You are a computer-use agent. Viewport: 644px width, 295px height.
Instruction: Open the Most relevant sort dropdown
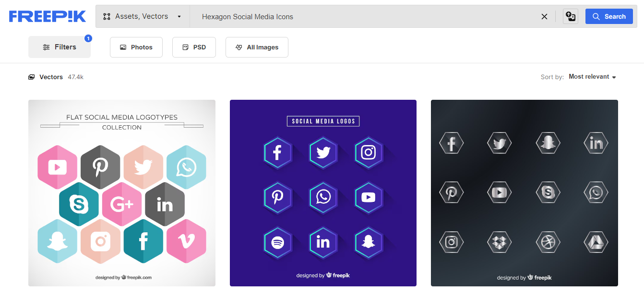(592, 76)
